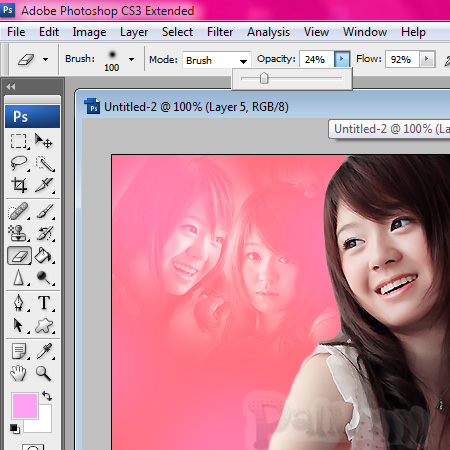This screenshot has width=450, height=450.
Task: Select the History Brush tool
Action: point(45,233)
